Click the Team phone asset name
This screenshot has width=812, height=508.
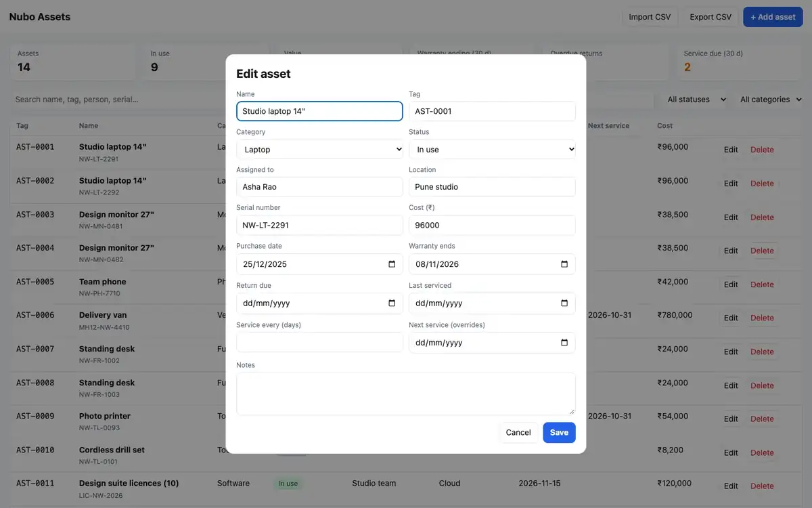[x=102, y=282]
